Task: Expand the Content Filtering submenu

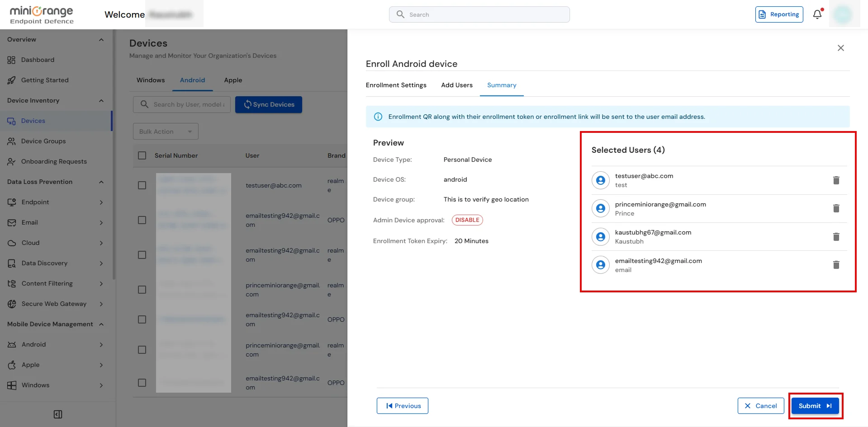Action: pyautogui.click(x=101, y=284)
